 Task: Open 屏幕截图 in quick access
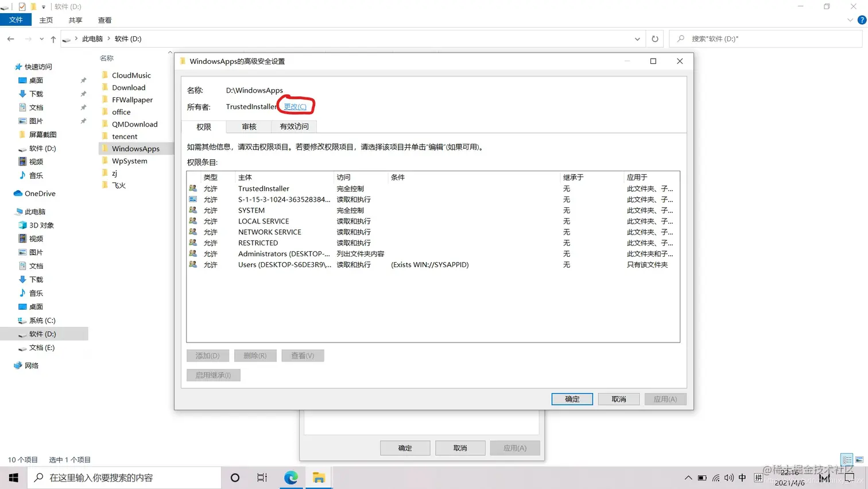[x=42, y=134]
